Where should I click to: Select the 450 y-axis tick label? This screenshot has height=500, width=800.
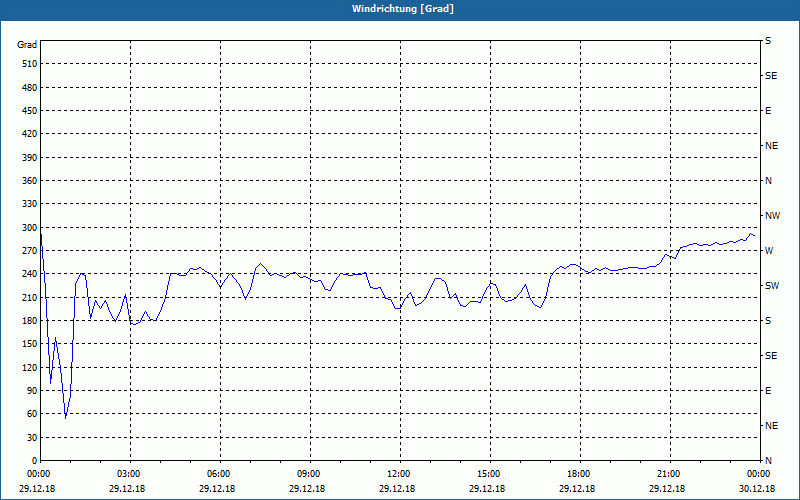tap(29, 111)
